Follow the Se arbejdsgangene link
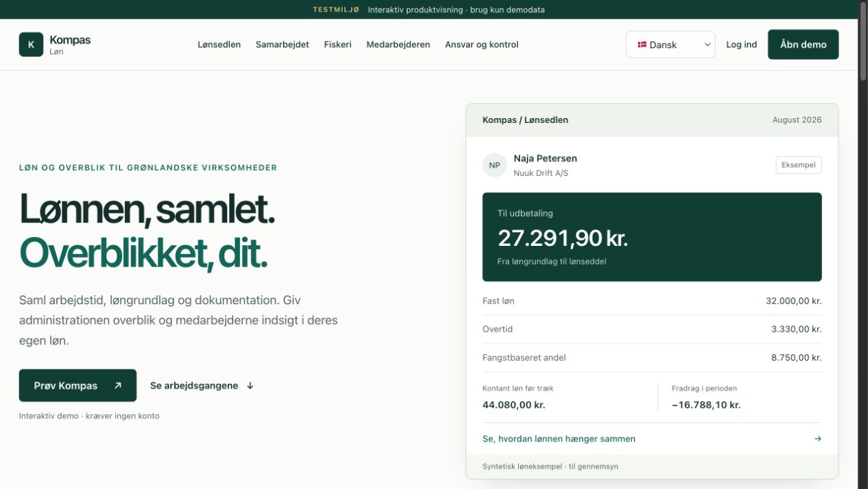The width and height of the screenshot is (868, 489). point(202,385)
